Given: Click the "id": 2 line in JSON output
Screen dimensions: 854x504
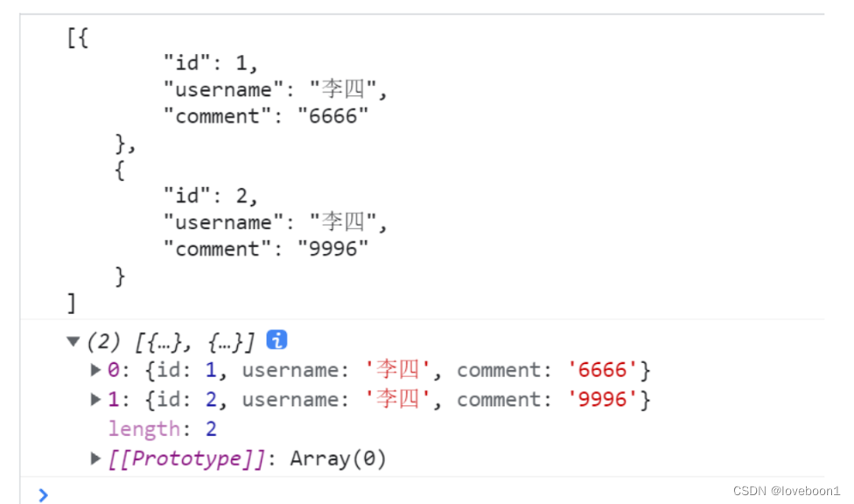Looking at the screenshot, I should click(x=210, y=196).
